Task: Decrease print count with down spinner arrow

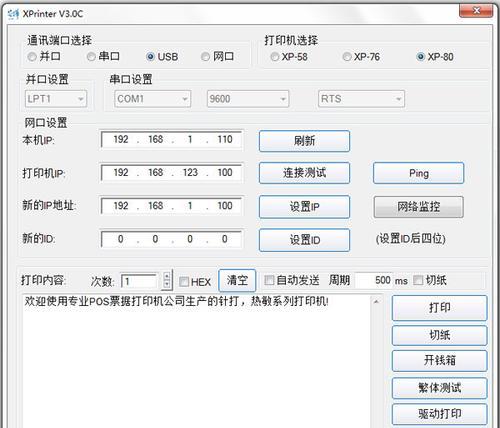Action: [x=167, y=285]
